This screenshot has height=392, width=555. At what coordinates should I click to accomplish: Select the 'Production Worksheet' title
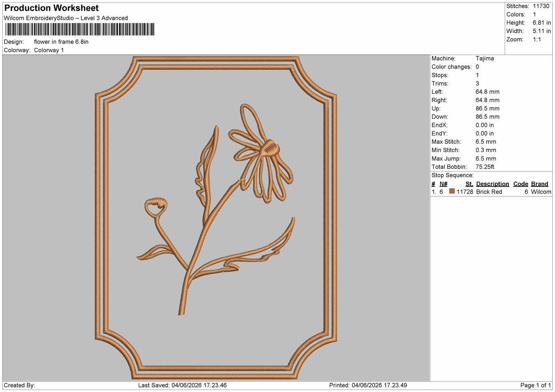[x=51, y=8]
